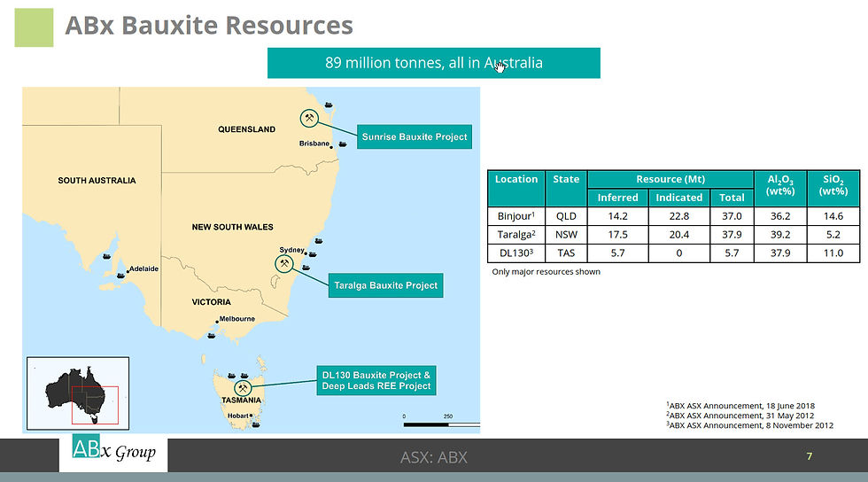
Task: Click DL130 SiO2 value 11.0
Action: click(x=833, y=253)
